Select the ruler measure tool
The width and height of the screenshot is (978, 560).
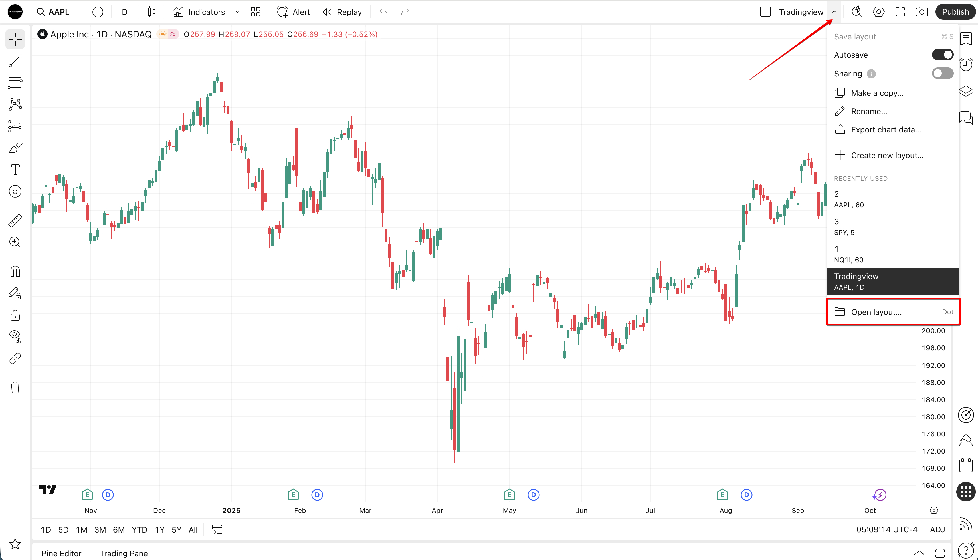[15, 221]
